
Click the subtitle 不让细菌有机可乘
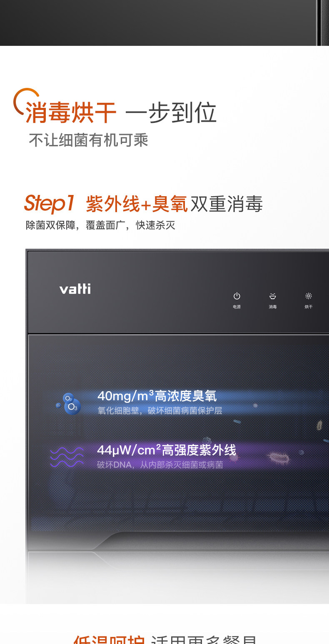[x=88, y=140]
